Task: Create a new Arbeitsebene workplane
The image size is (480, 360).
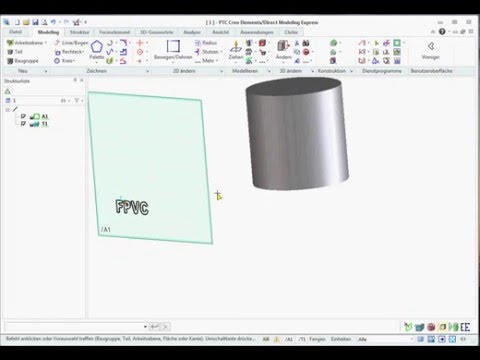Action: pos(25,43)
